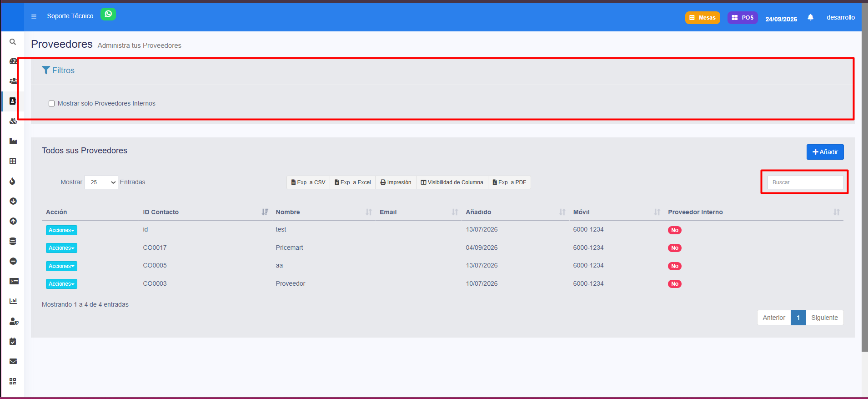Viewport: 868px width, 399px height.
Task: Open Visibilidad de Columna options
Action: 452,182
